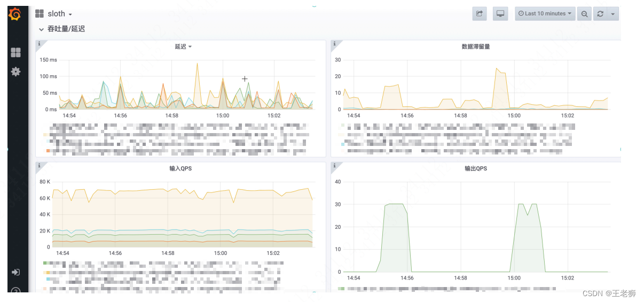Click the 40 label in 输出QPS panel
This screenshot has height=302, width=644.
pyautogui.click(x=337, y=182)
